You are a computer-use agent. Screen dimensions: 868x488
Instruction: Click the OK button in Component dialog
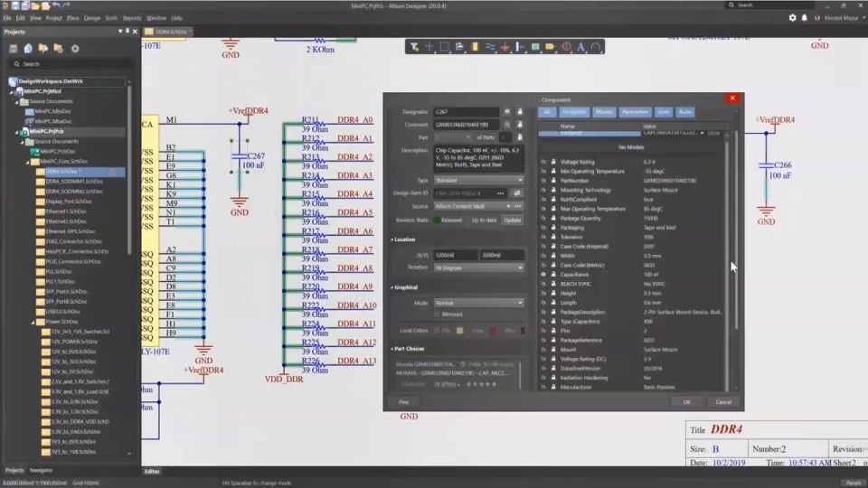click(x=686, y=402)
